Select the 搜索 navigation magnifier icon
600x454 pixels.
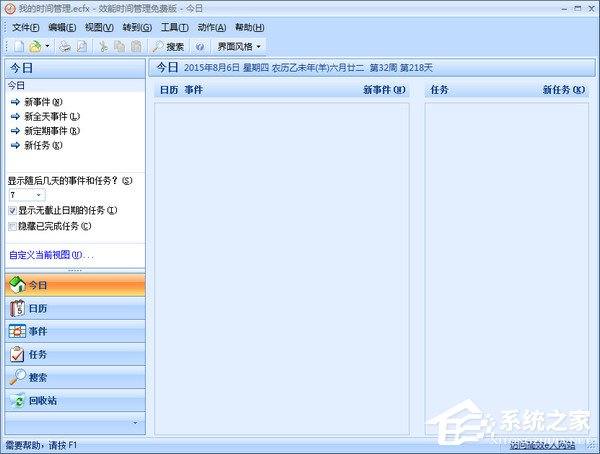pyautogui.click(x=17, y=377)
